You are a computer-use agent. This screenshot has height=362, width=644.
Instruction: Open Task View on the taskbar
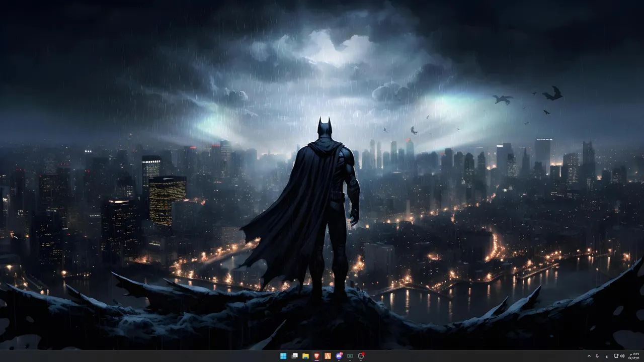(x=294, y=356)
